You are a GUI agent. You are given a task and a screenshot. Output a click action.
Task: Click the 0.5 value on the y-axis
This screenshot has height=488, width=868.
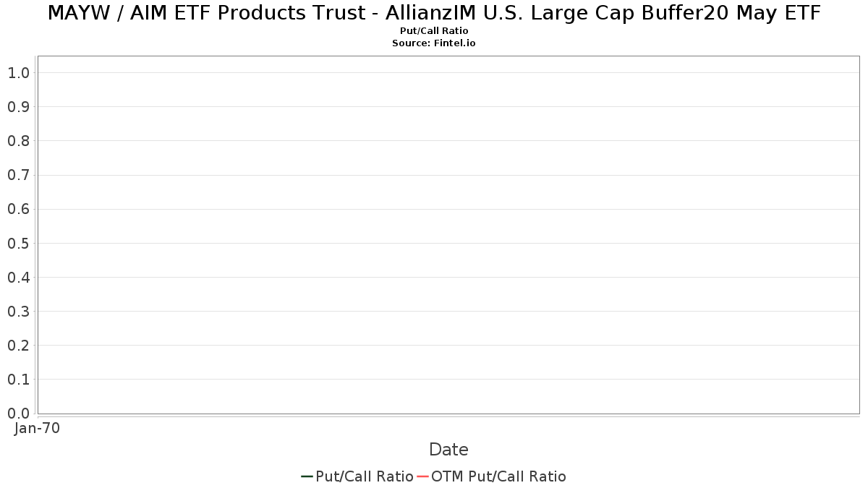19,243
